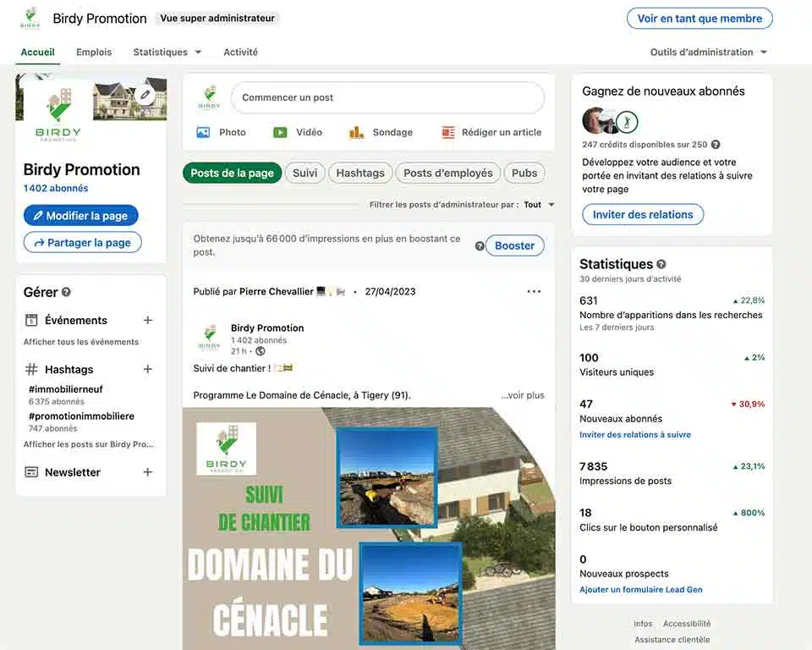Toggle the Hashtags filter pill
The image size is (812, 650).
(x=360, y=173)
